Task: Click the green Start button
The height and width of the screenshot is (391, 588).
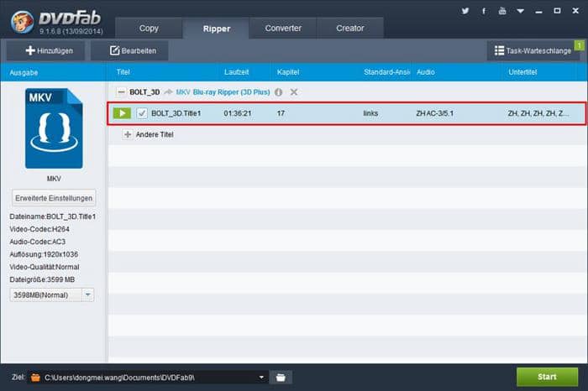Action: click(x=547, y=377)
